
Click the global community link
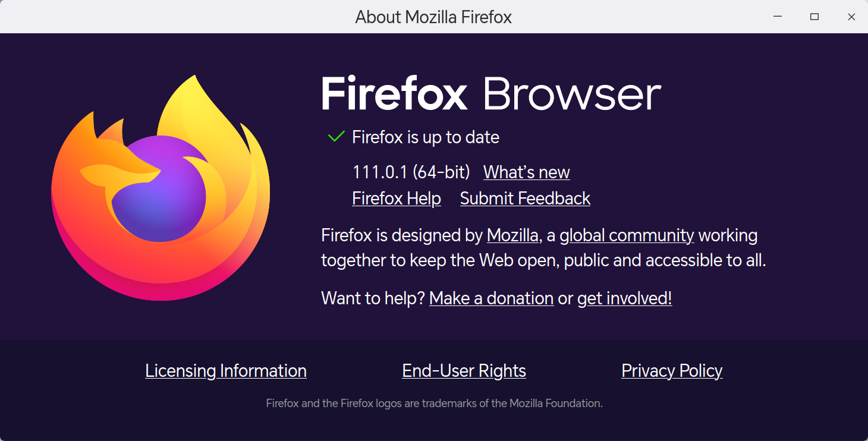pos(627,235)
